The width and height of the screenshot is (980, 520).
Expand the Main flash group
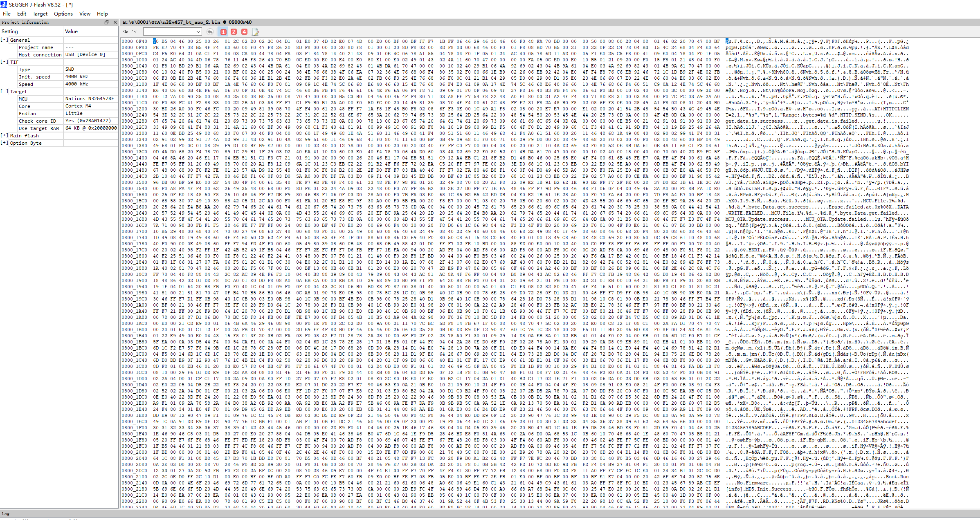(x=4, y=135)
